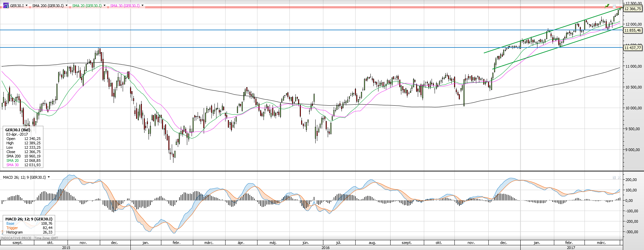Click the MACD 26; 12; 9 (GER30.I) label

(25, 177)
